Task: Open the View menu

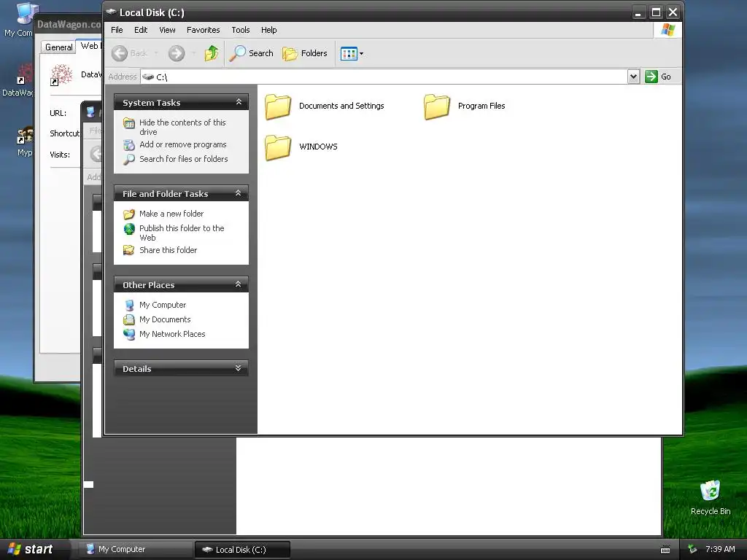Action: pyautogui.click(x=167, y=30)
